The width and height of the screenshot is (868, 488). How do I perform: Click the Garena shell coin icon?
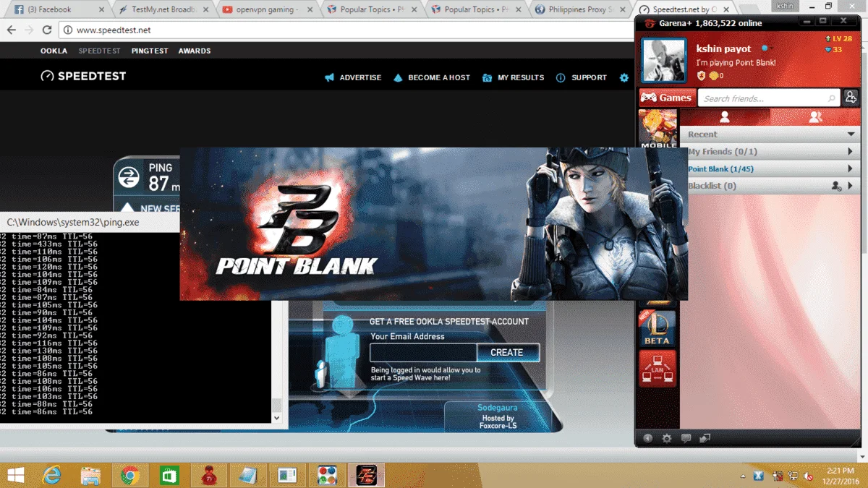(x=713, y=76)
